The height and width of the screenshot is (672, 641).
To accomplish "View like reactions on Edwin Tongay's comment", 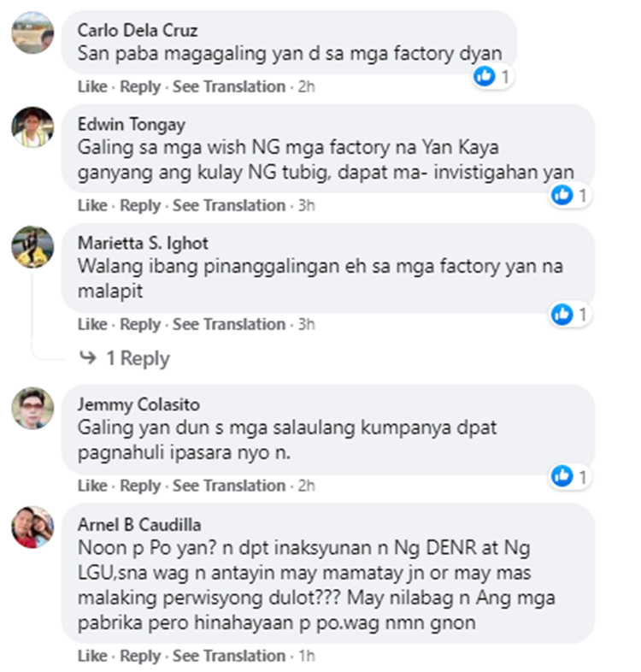I will point(571,196).
